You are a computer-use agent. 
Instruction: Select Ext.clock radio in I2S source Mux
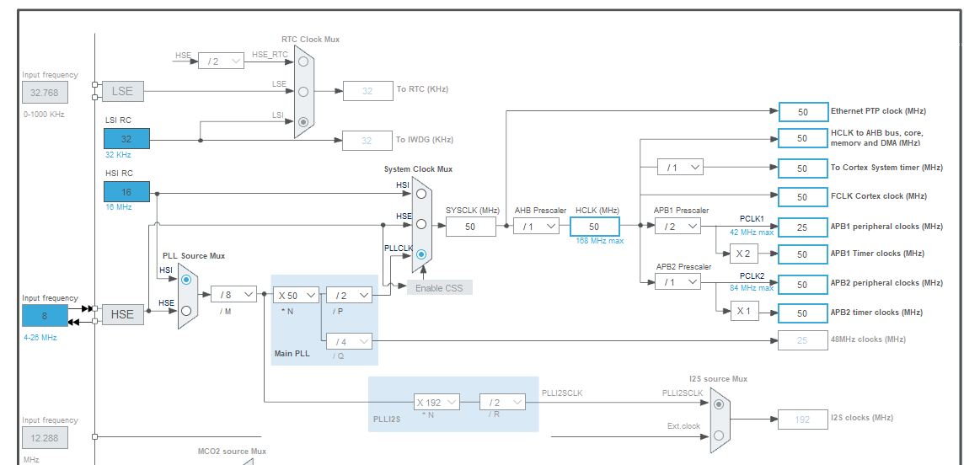point(719,435)
